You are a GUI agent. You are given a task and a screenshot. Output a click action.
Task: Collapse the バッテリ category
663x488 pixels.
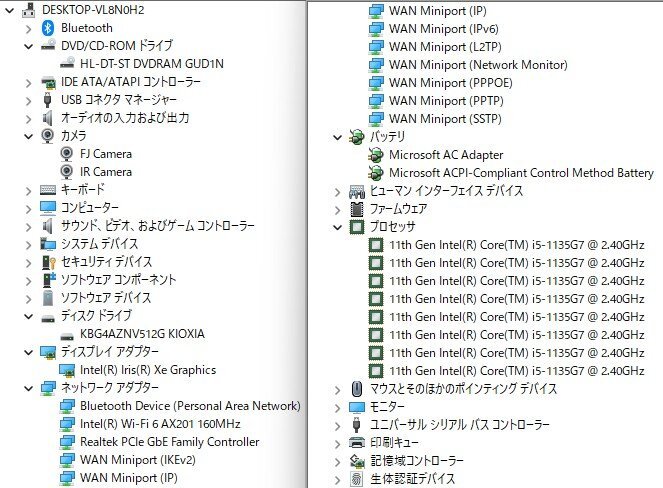click(337, 137)
